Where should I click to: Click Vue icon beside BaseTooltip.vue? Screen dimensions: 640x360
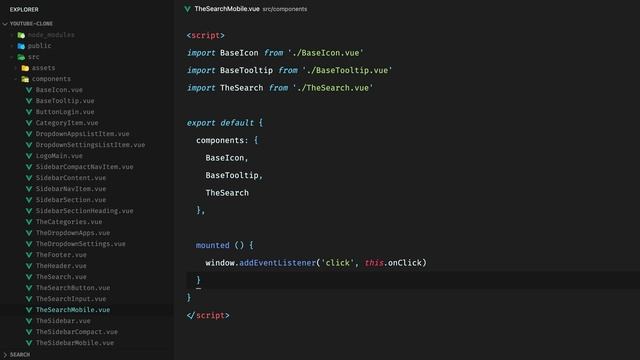point(29,101)
